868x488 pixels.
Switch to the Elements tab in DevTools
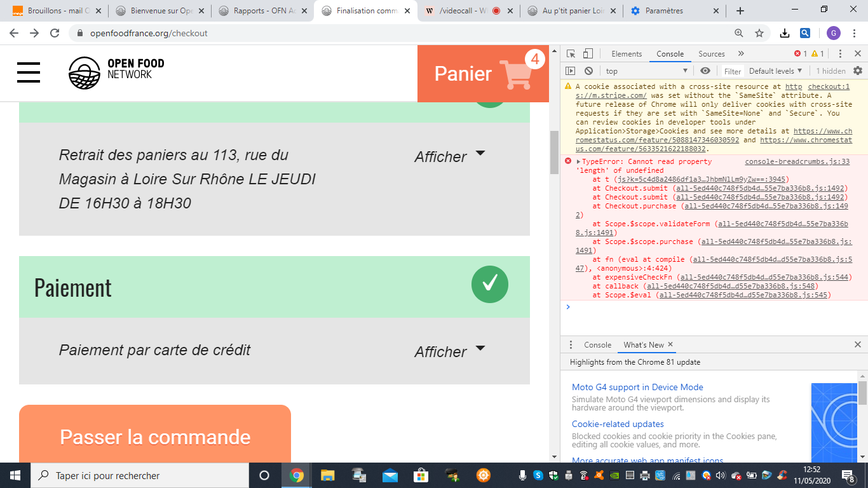[627, 54]
